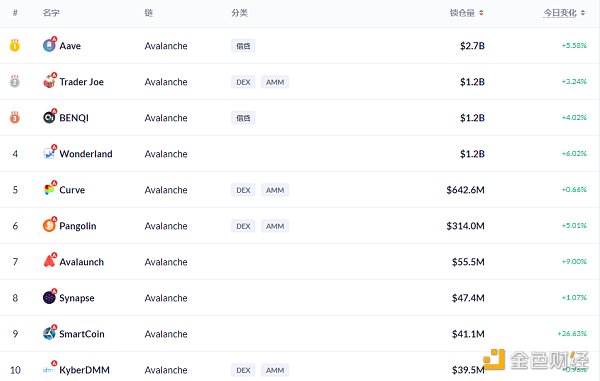600x381 pixels.
Task: Open the KyberDMM protocol name link
Action: [x=84, y=370]
